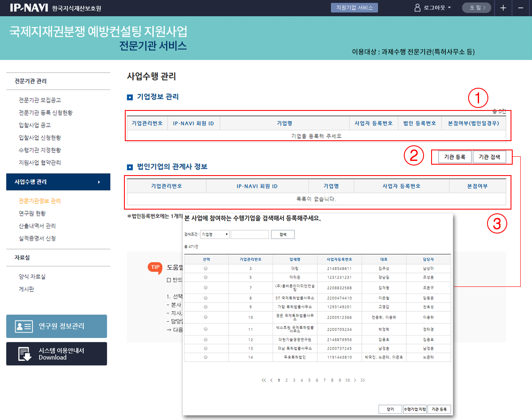The height and width of the screenshot is (420, 532).
Task: Click the plus zoom-in icon in header
Action: [503, 8]
